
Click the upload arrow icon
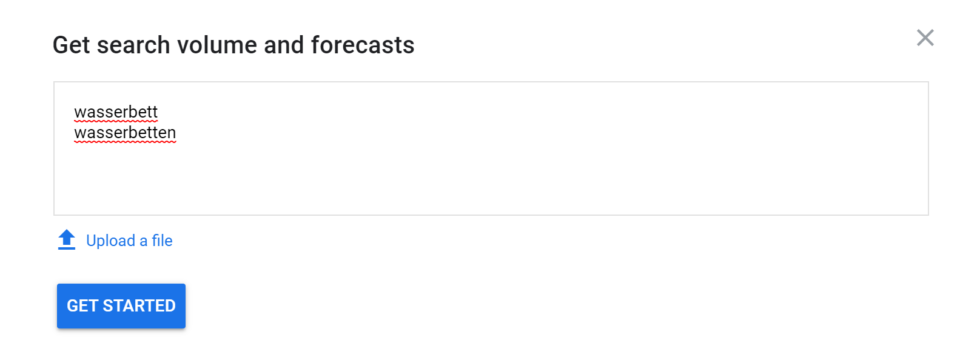(x=67, y=240)
